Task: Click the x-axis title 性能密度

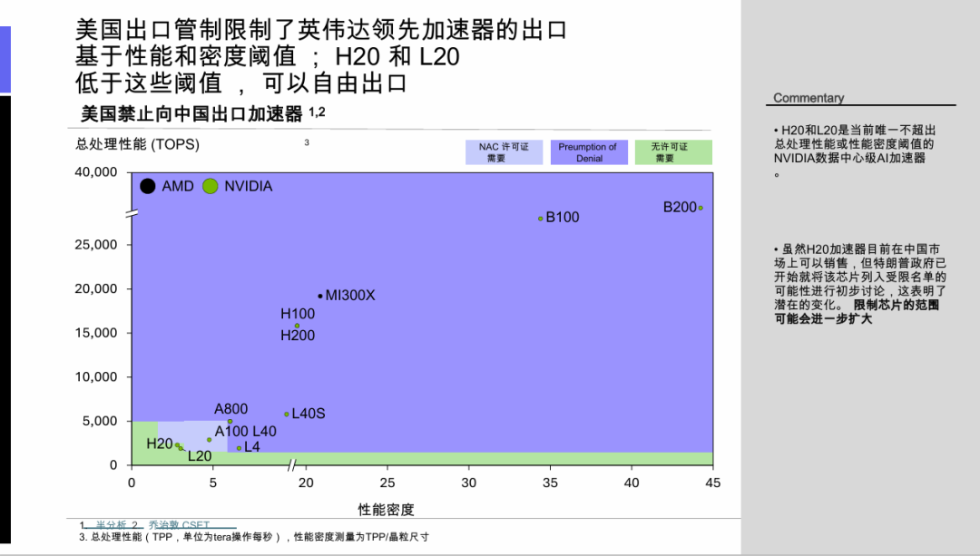Action: coord(387,510)
